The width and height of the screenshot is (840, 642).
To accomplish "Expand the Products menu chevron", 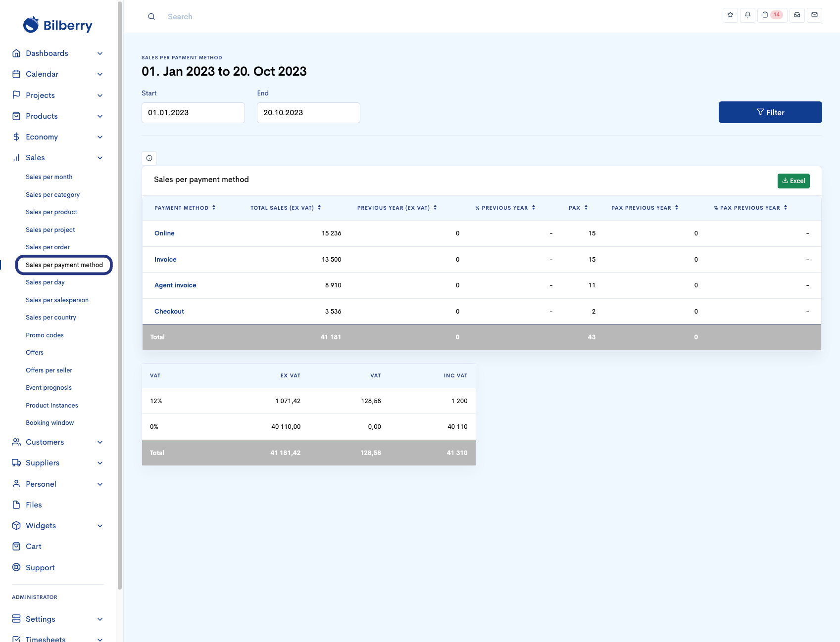I will tap(100, 116).
